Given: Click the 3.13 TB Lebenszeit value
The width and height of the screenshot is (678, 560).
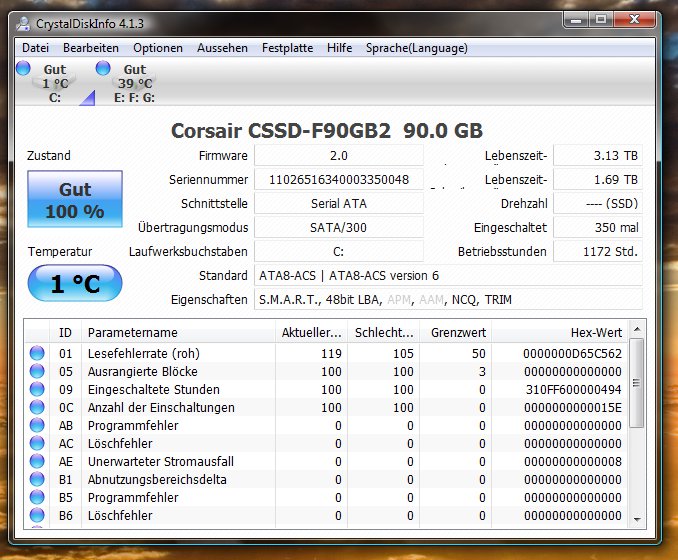Looking at the screenshot, I should click(598, 155).
